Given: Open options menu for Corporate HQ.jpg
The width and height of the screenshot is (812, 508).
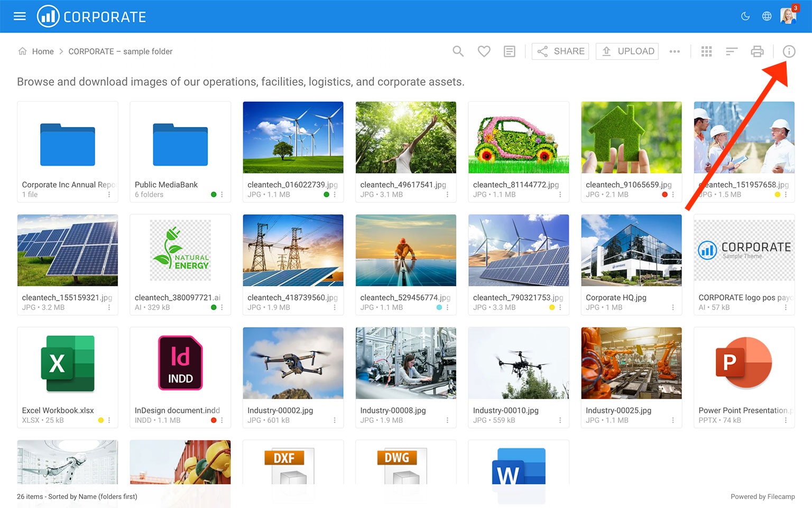Looking at the screenshot, I should 673,307.
